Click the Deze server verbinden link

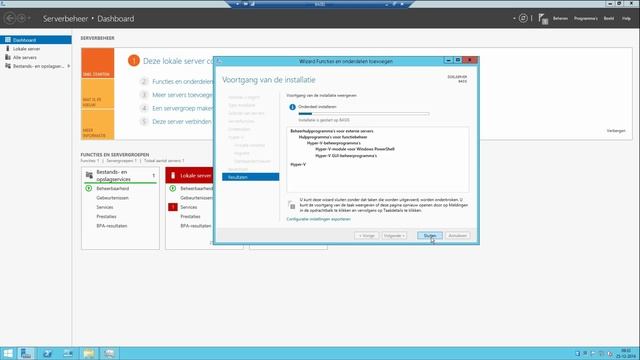click(182, 122)
